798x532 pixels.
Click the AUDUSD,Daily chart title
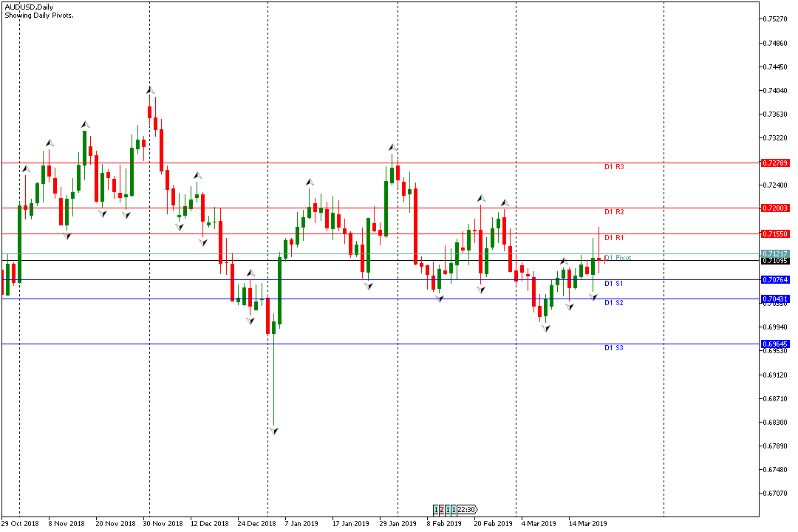tap(29, 7)
